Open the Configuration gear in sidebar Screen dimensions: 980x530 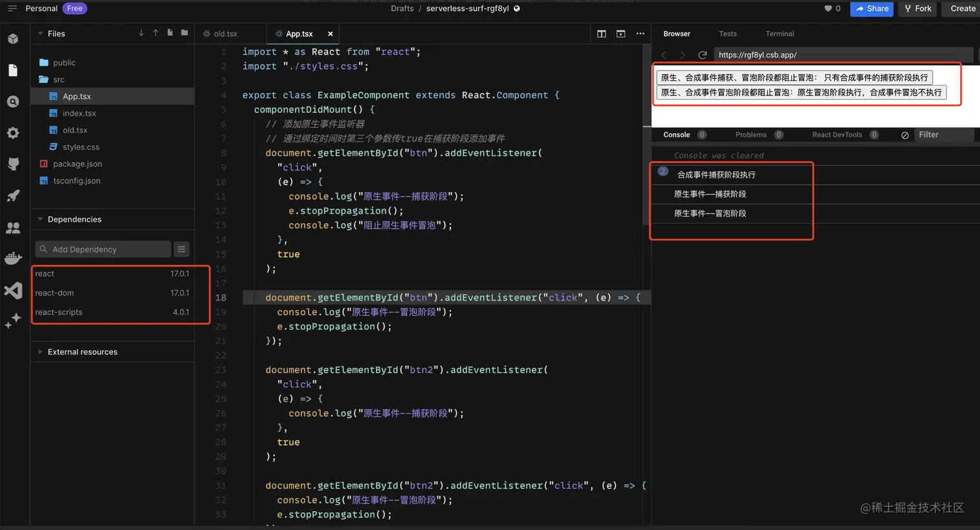coord(13,133)
